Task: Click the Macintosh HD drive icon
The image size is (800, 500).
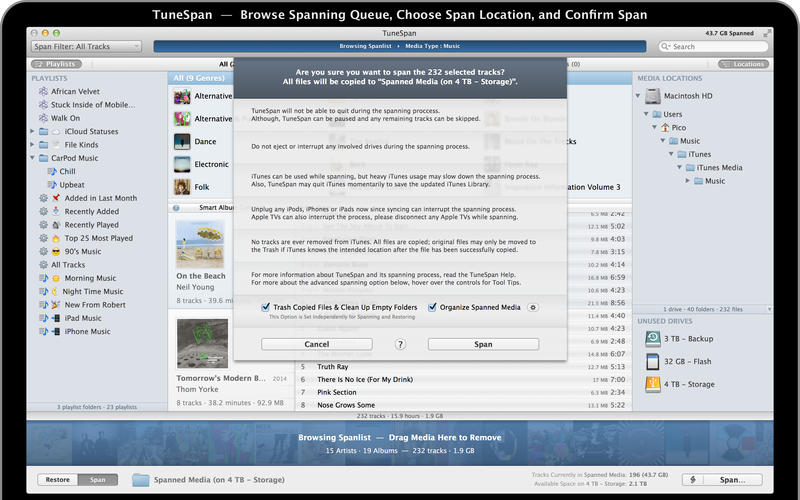Action: pos(653,96)
